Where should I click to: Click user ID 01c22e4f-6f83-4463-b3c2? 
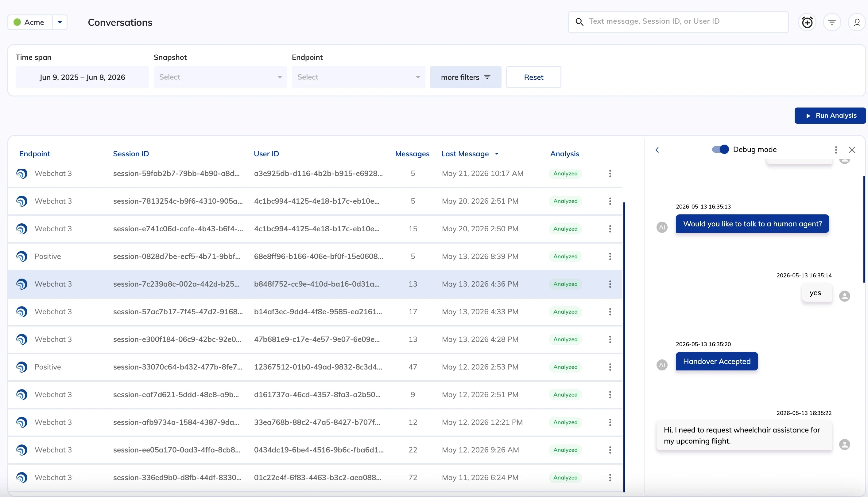pyautogui.click(x=318, y=478)
